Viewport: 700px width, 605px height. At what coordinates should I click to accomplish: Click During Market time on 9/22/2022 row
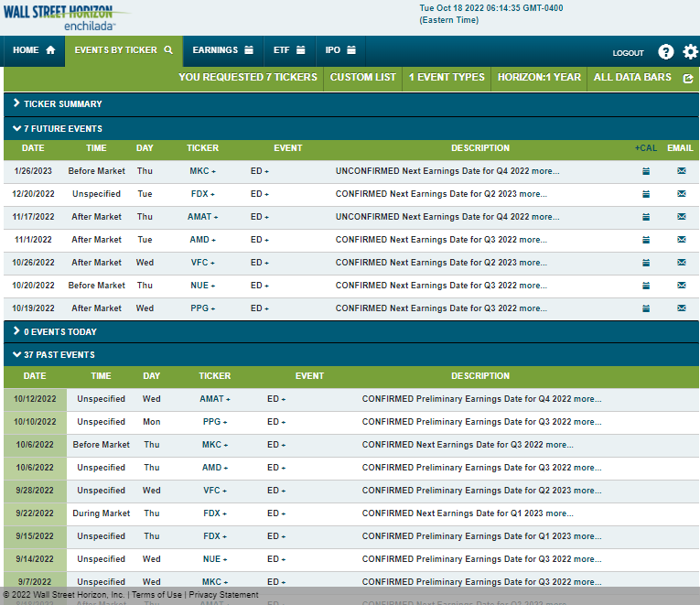coord(102,513)
